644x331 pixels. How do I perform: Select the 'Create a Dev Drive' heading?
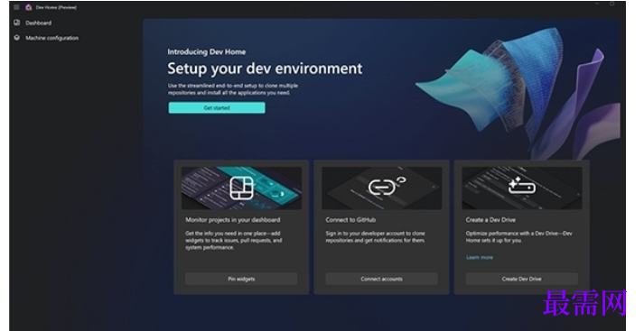click(x=490, y=220)
